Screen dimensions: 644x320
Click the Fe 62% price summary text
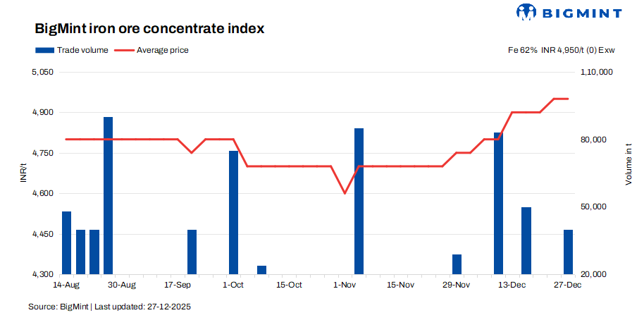point(560,50)
